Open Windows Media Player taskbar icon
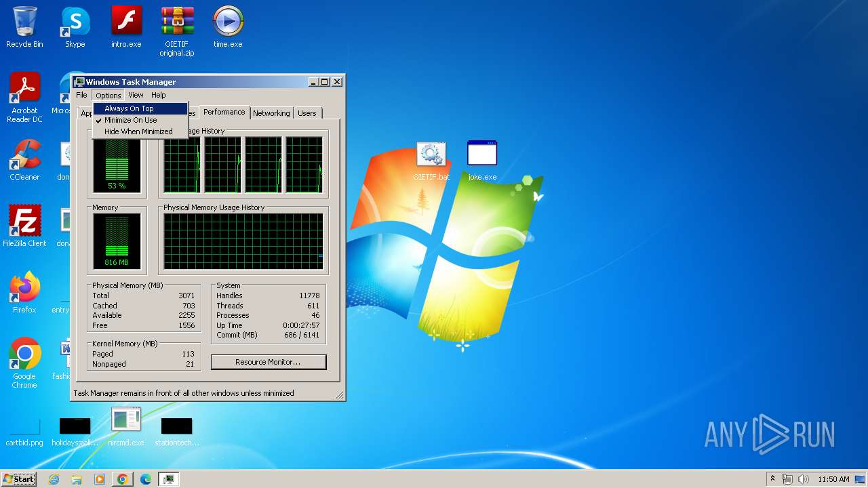 (100, 479)
